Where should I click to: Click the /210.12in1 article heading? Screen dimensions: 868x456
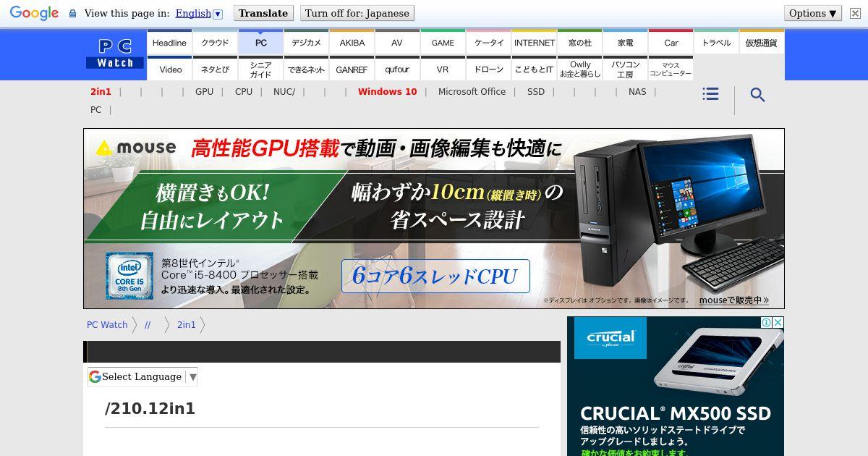tap(150, 408)
